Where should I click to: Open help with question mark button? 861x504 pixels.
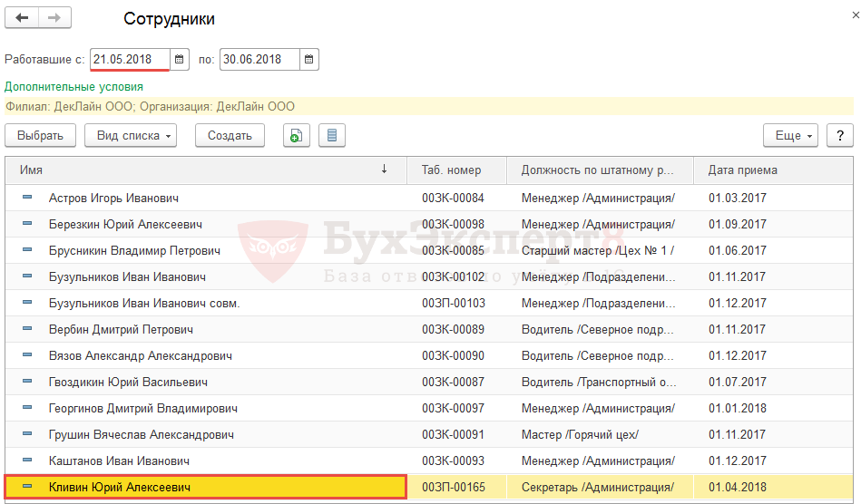[839, 136]
